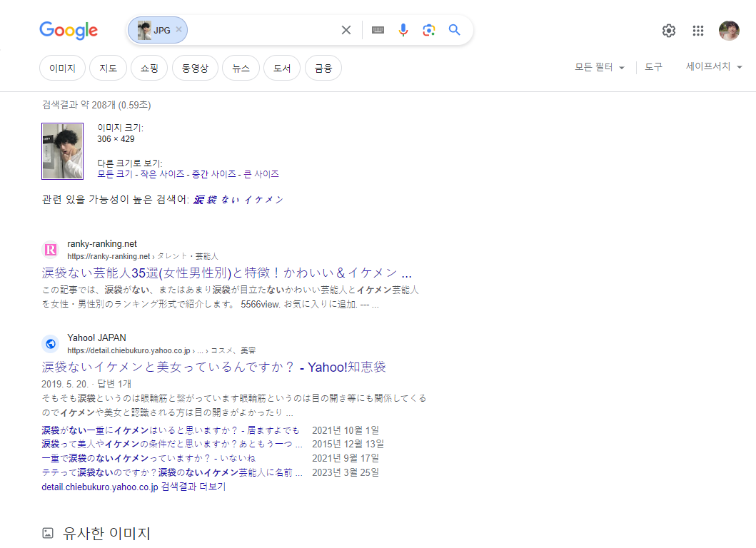Start voice search with microphone icon
This screenshot has height=548, width=756.
tap(403, 30)
